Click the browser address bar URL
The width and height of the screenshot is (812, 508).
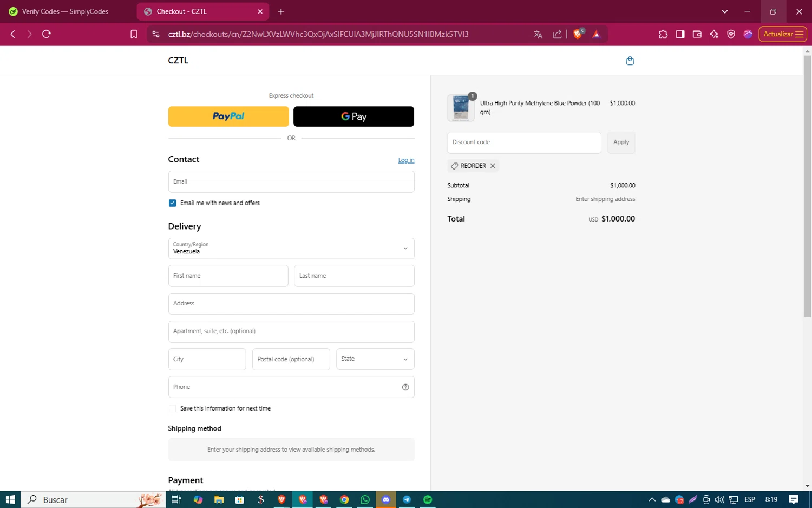[318, 34]
